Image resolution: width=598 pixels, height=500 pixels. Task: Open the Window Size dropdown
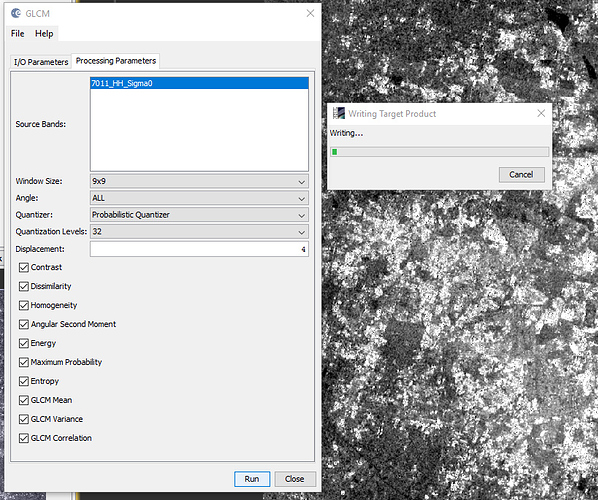tap(199, 182)
